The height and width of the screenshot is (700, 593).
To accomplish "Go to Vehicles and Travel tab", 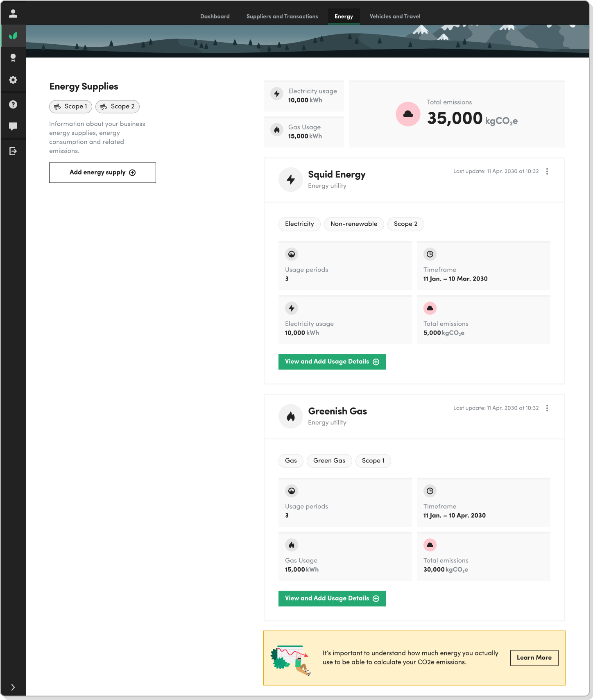I will pyautogui.click(x=395, y=16).
